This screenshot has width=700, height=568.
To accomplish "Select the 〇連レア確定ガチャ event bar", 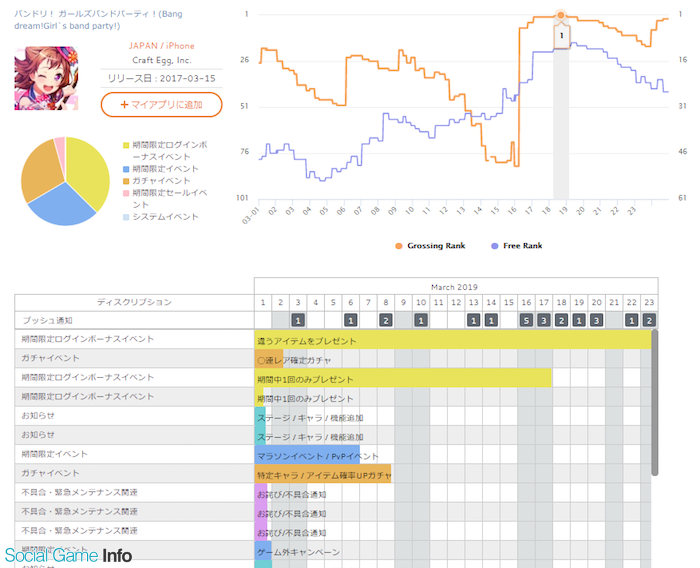I will click(x=269, y=359).
